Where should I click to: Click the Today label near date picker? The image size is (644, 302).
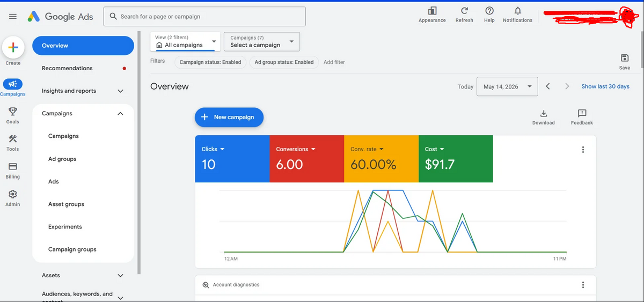(x=465, y=86)
